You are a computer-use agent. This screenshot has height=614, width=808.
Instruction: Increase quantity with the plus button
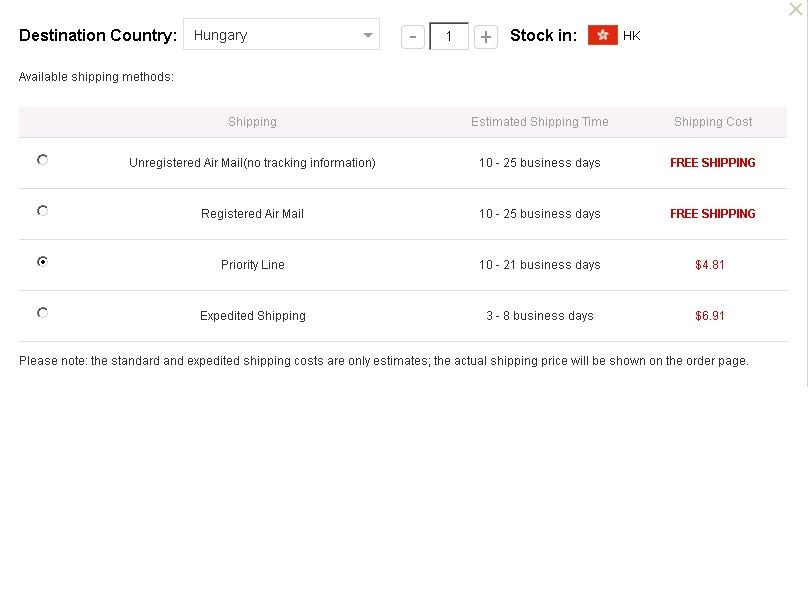tap(485, 37)
